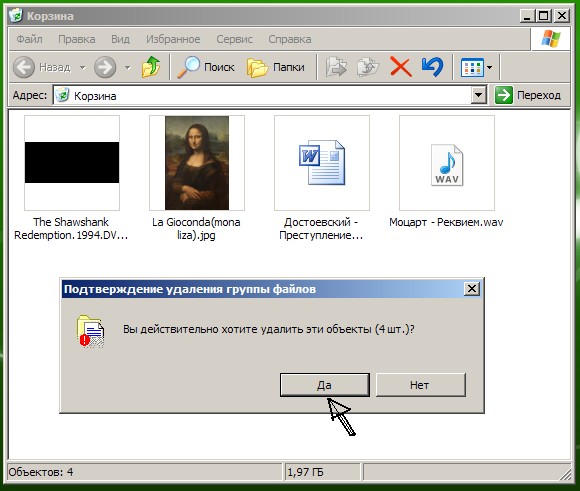Click the Recycle Bin title bar icon

(x=16, y=16)
